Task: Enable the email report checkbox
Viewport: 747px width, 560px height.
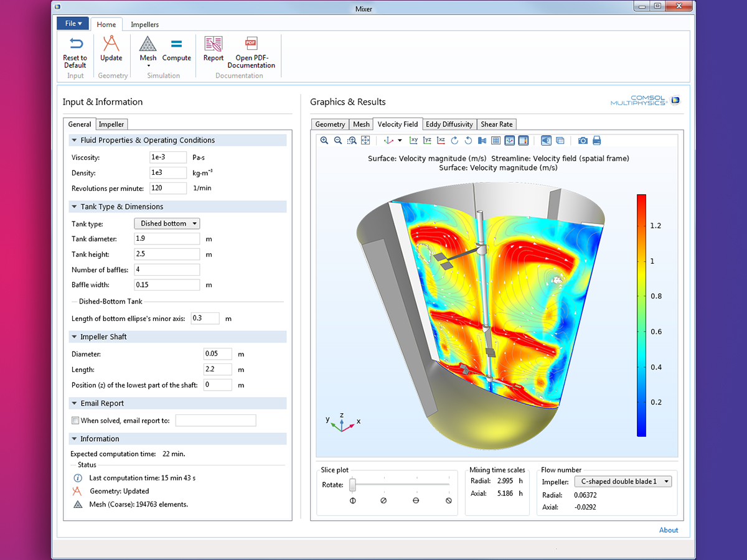Action: pyautogui.click(x=77, y=420)
